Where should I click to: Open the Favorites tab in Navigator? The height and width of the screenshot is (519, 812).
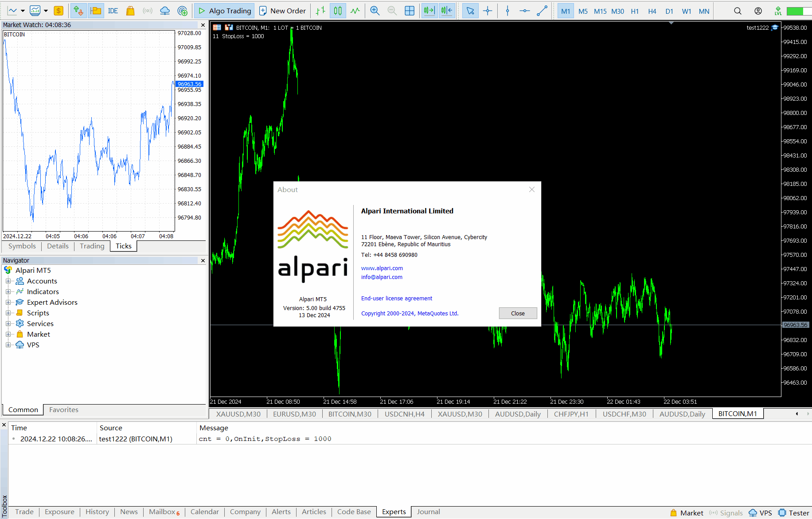coord(64,410)
